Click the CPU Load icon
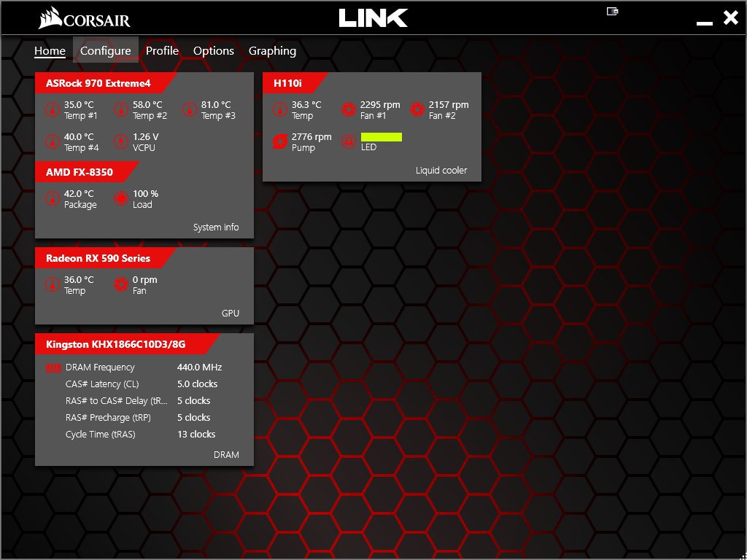 tap(121, 199)
